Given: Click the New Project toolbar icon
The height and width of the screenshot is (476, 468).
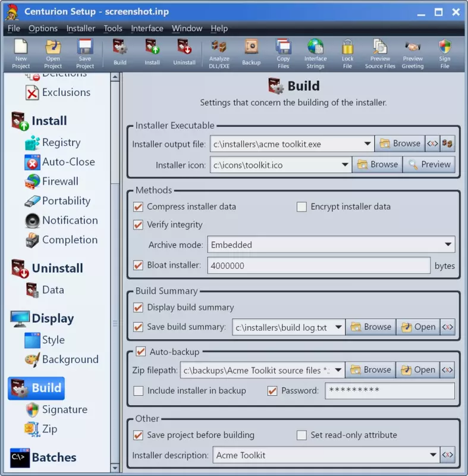Looking at the screenshot, I should [21, 54].
